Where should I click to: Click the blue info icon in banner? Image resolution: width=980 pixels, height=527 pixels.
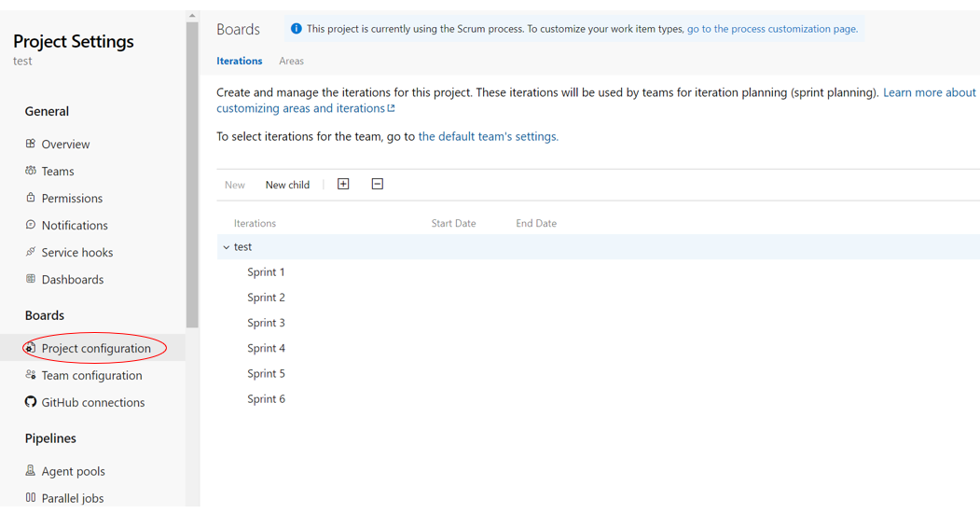point(297,29)
